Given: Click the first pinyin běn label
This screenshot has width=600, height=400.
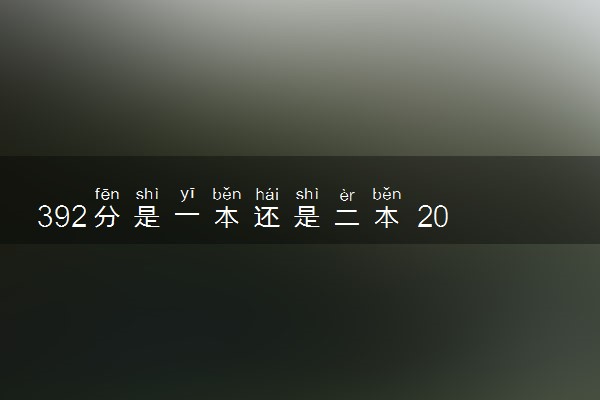Looking at the screenshot, I should 227,194.
